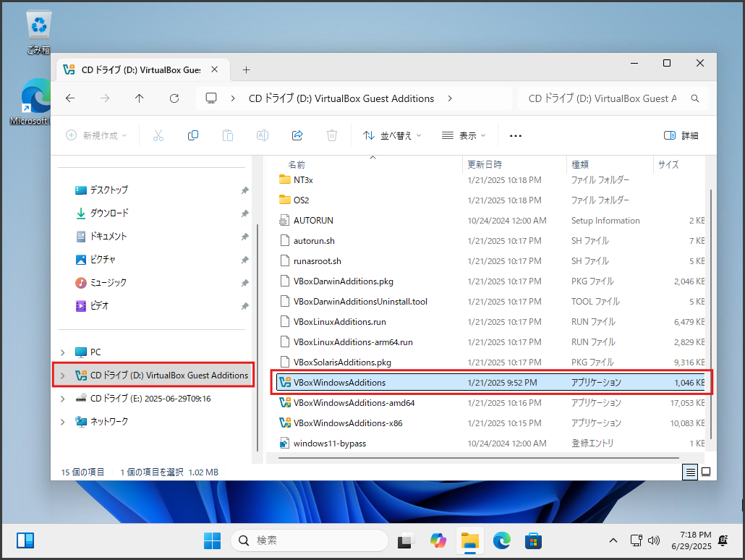Click the Delete trash icon

(332, 135)
